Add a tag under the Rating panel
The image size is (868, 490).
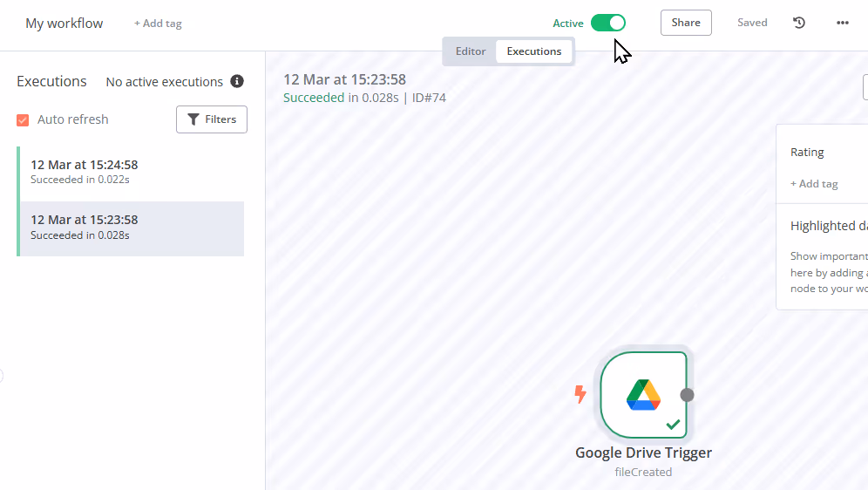(814, 184)
